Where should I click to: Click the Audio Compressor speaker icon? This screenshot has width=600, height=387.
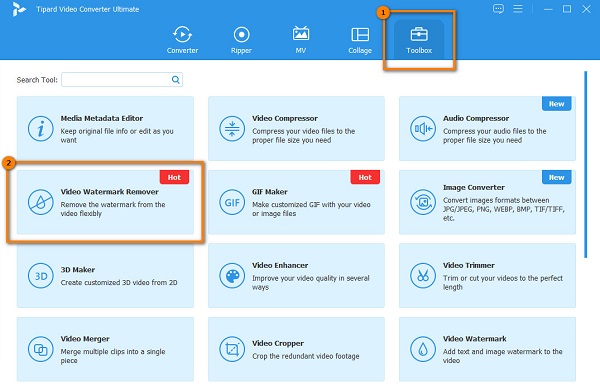pos(423,129)
